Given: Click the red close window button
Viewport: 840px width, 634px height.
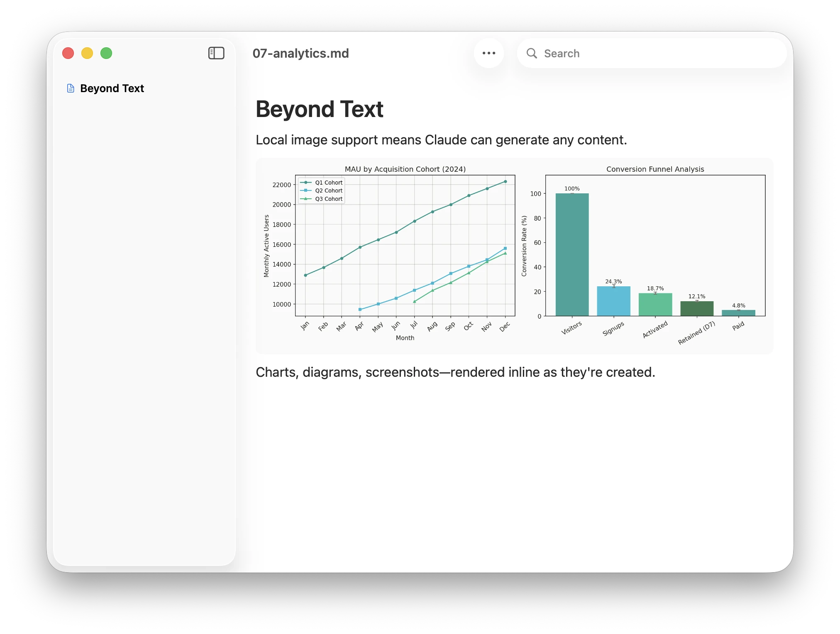Looking at the screenshot, I should click(x=68, y=53).
